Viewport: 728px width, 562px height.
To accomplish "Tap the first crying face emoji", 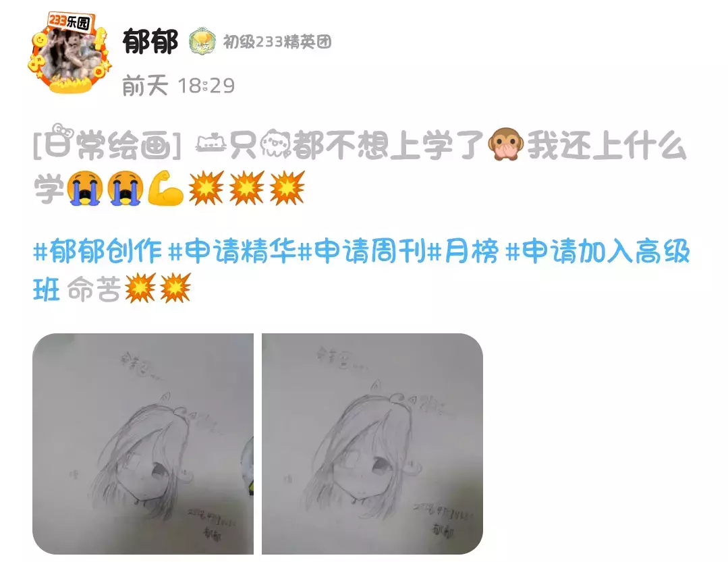I will (84, 188).
